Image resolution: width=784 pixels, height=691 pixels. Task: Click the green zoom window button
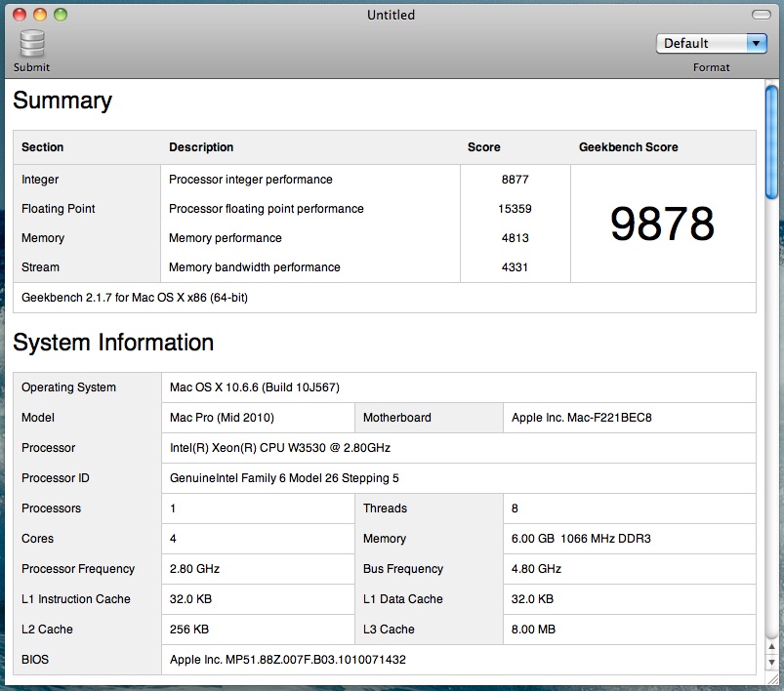coord(61,15)
